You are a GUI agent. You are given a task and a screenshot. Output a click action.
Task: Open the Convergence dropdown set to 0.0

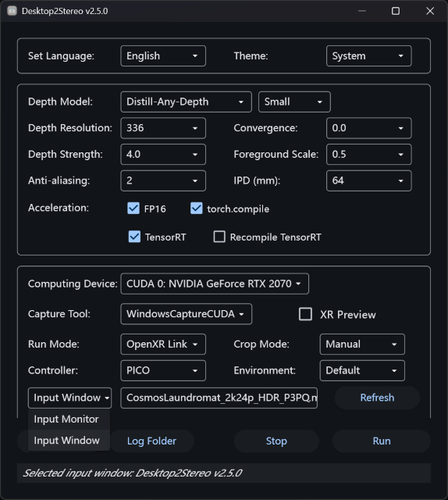[368, 128]
